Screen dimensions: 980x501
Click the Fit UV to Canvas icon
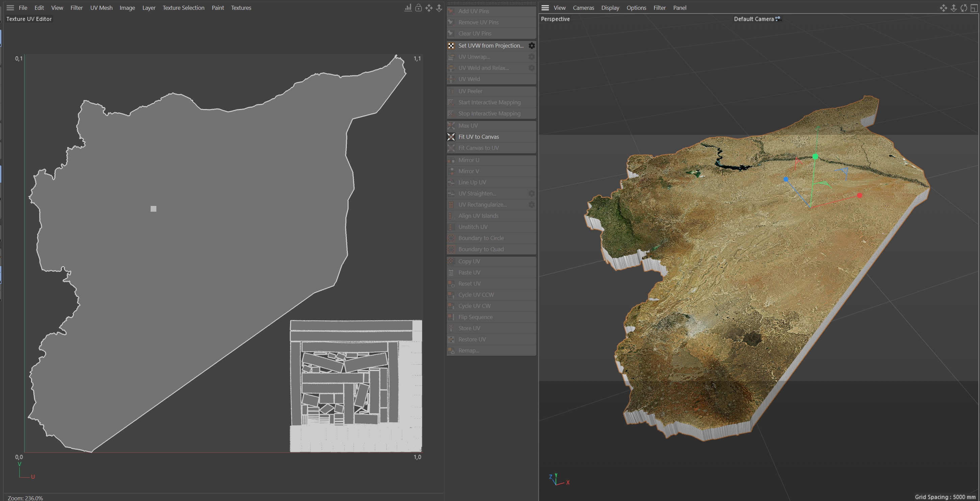[451, 137]
